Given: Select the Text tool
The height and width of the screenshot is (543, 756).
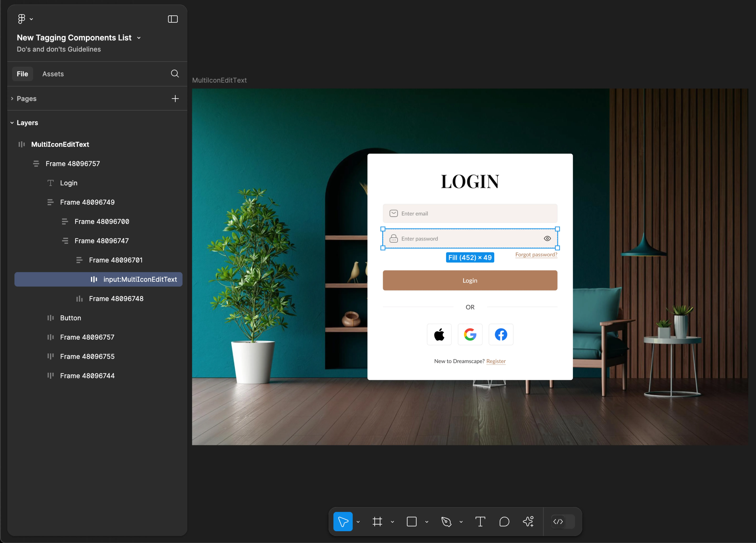Looking at the screenshot, I should tap(480, 522).
